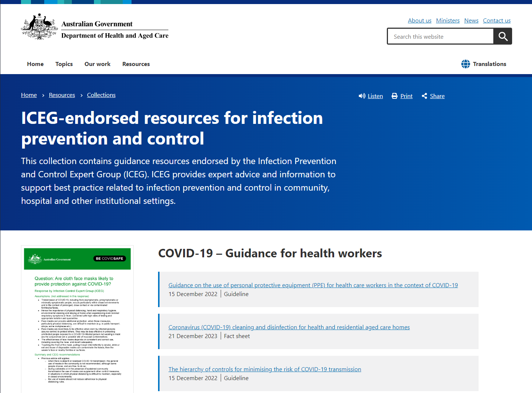The height and width of the screenshot is (393, 532).
Task: Open the Ministers link
Action: coord(448,20)
